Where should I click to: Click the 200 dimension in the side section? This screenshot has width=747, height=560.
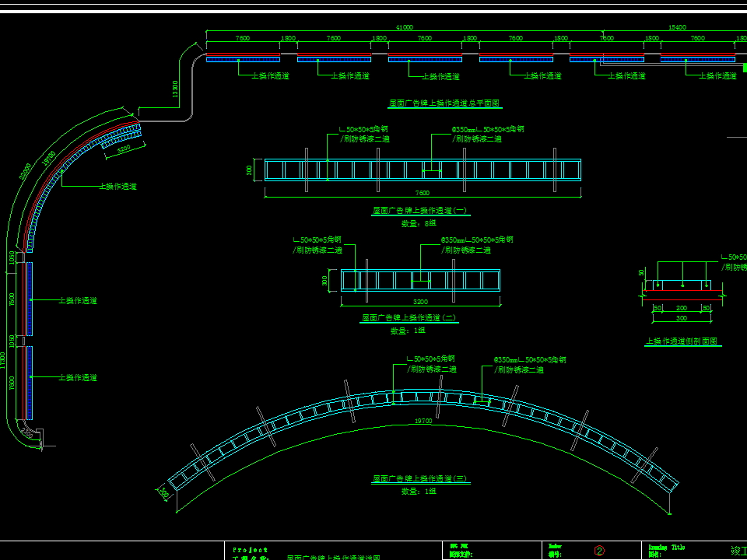pos(682,309)
